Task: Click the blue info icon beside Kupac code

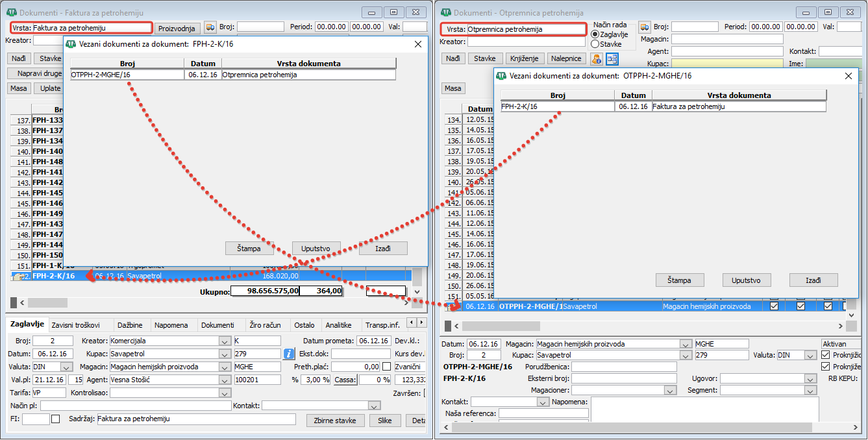Action: click(290, 354)
